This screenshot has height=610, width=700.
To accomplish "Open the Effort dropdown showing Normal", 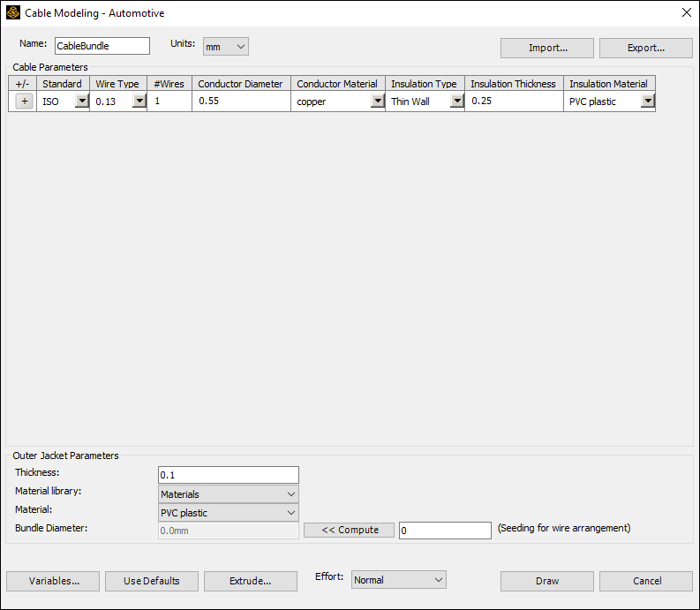I will pyautogui.click(x=399, y=580).
